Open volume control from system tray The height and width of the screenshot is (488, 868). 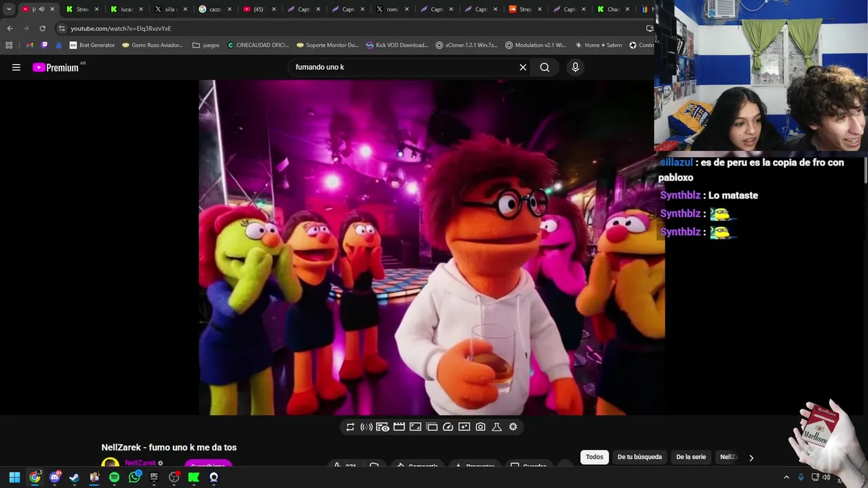coord(827,477)
